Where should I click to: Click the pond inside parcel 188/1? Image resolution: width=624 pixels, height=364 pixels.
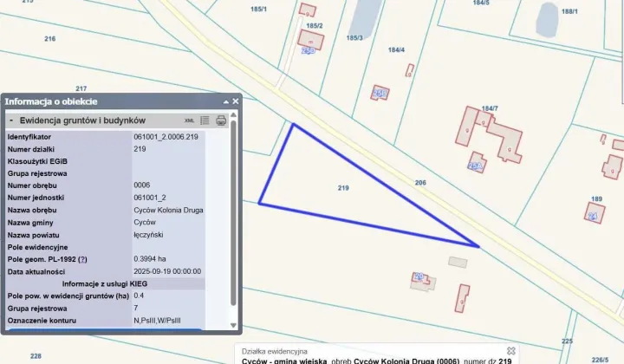tap(548, 20)
